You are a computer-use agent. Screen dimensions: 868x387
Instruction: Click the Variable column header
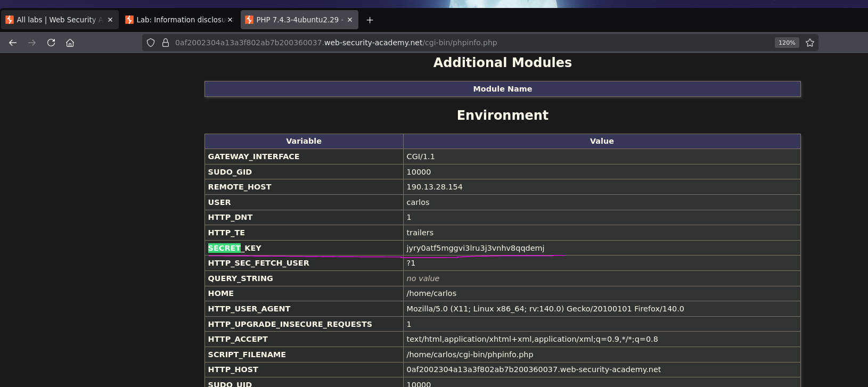click(304, 141)
